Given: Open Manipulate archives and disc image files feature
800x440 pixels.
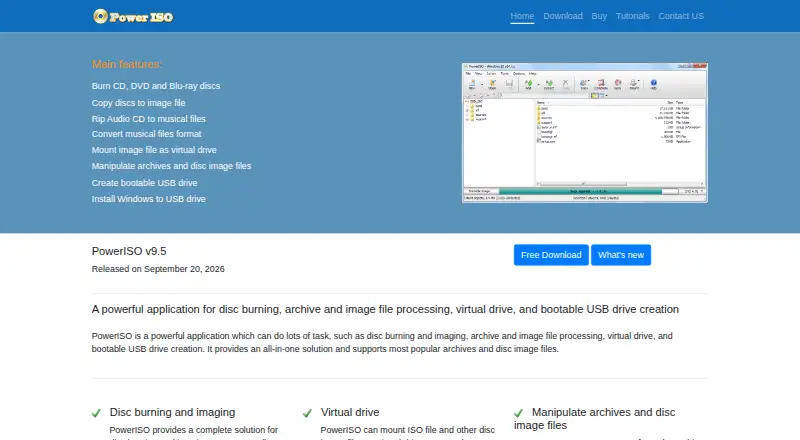Looking at the screenshot, I should point(171,166).
